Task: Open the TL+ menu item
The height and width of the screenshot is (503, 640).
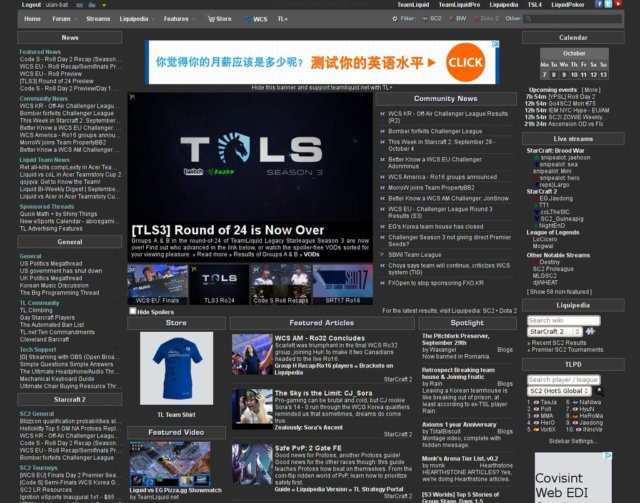Action: (x=282, y=19)
